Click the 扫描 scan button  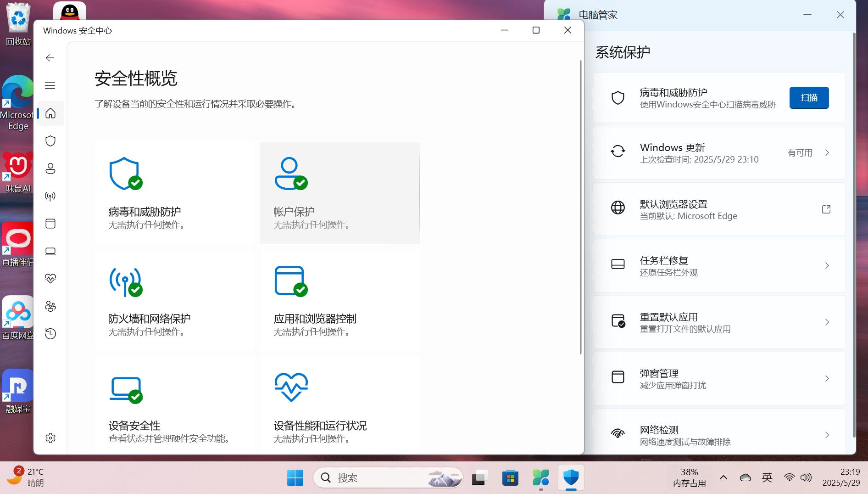808,98
